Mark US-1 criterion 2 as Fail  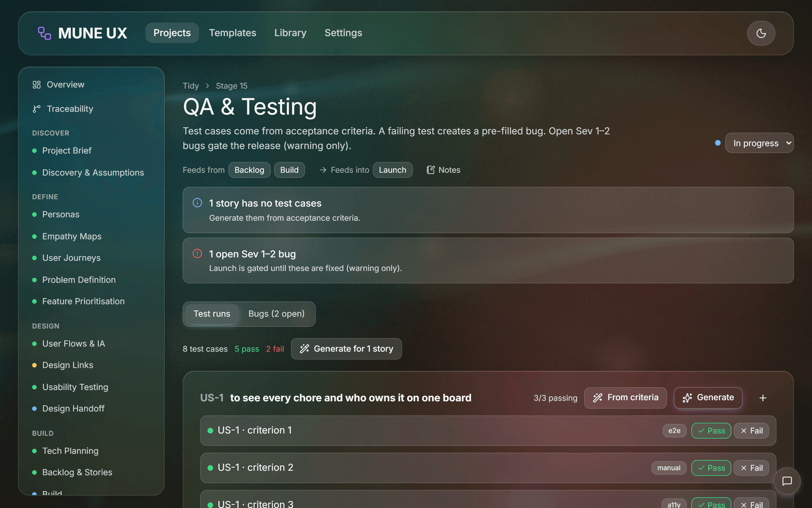coord(751,468)
